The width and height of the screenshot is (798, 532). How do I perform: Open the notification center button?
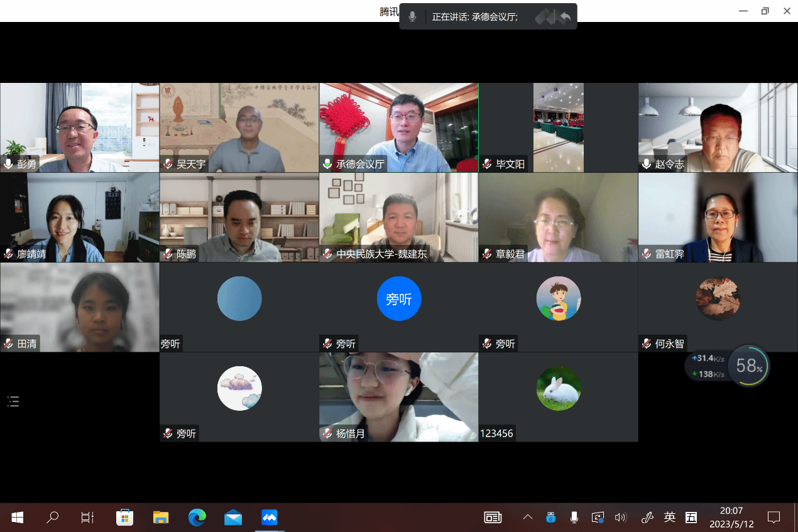click(773, 518)
